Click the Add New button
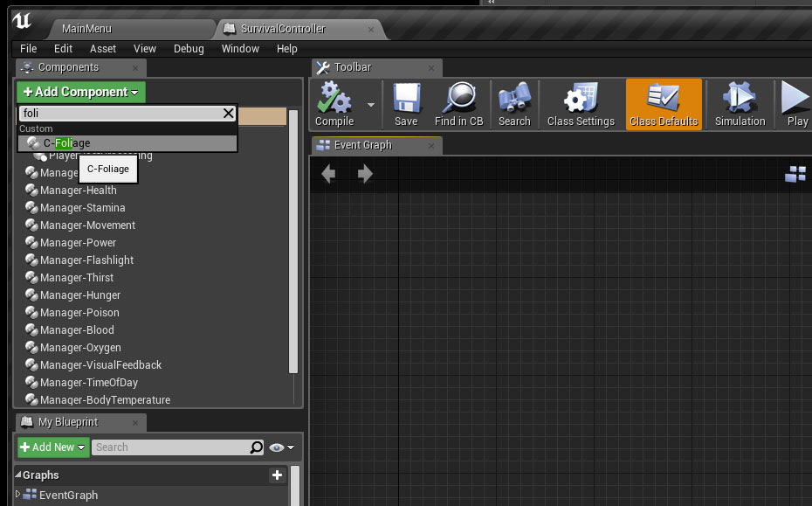This screenshot has width=812, height=506. tap(53, 447)
